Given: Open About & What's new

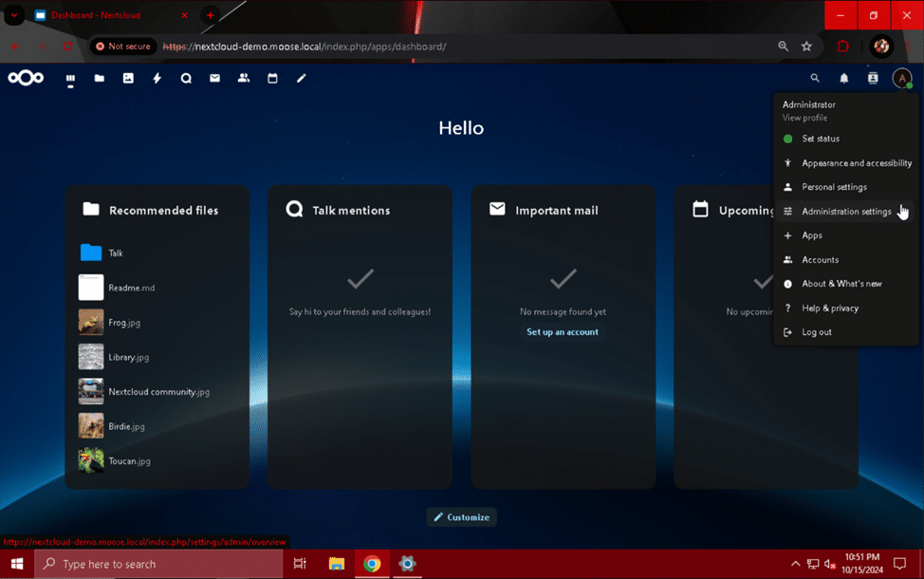Looking at the screenshot, I should (846, 284).
